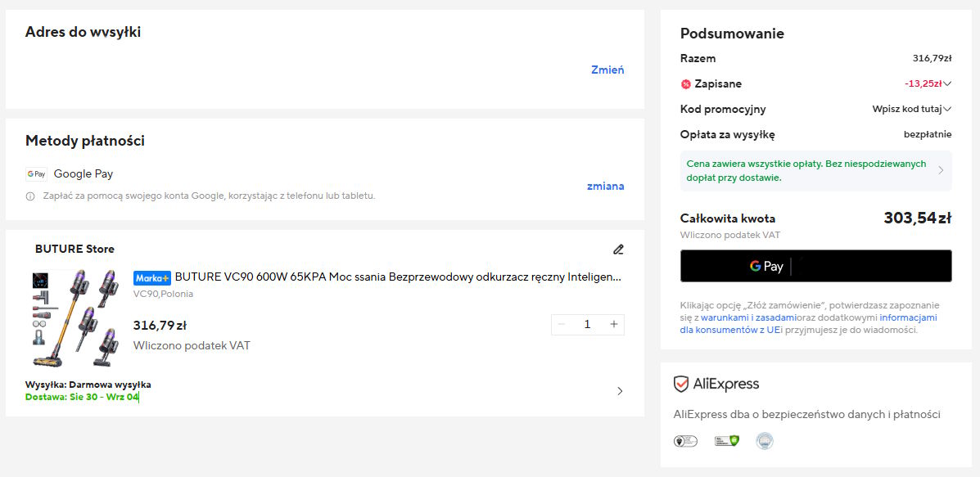Click the Całkowita kwota label
The image size is (980, 477).
(x=728, y=218)
